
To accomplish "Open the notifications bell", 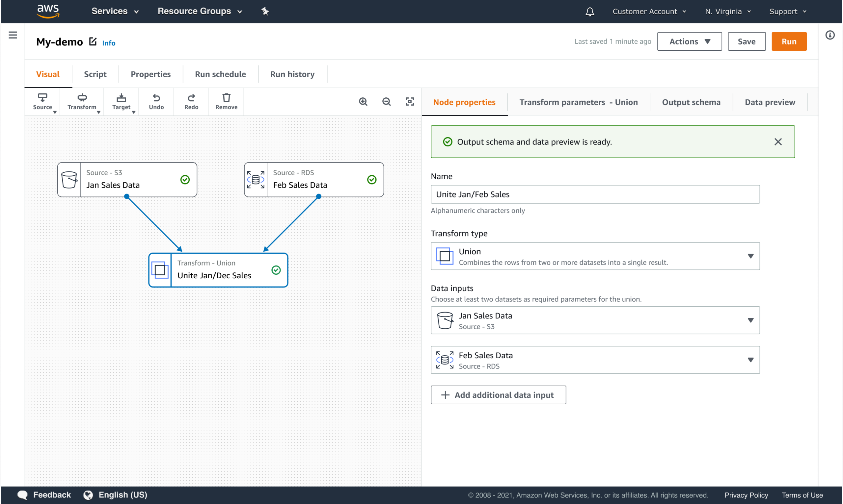I will point(590,12).
